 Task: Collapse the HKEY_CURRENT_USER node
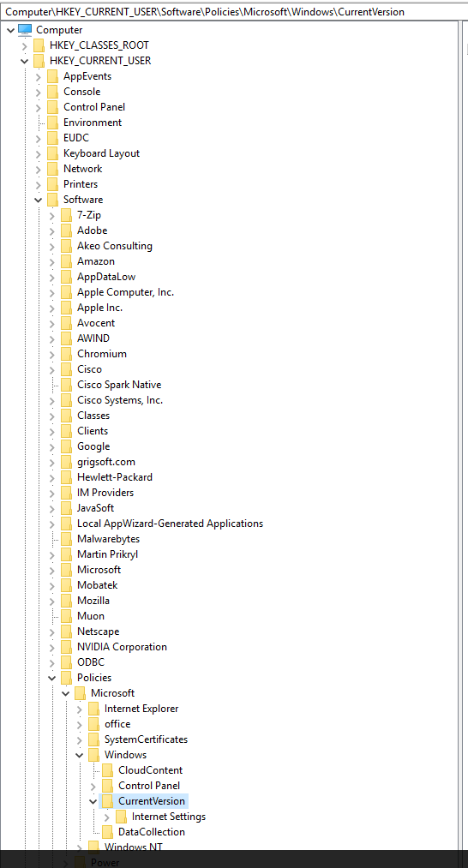(24, 61)
